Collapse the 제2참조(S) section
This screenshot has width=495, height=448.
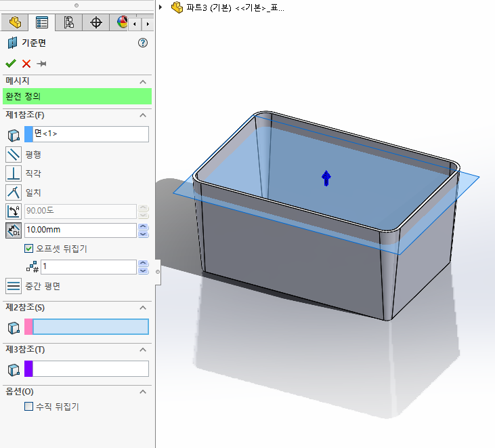tap(143, 308)
